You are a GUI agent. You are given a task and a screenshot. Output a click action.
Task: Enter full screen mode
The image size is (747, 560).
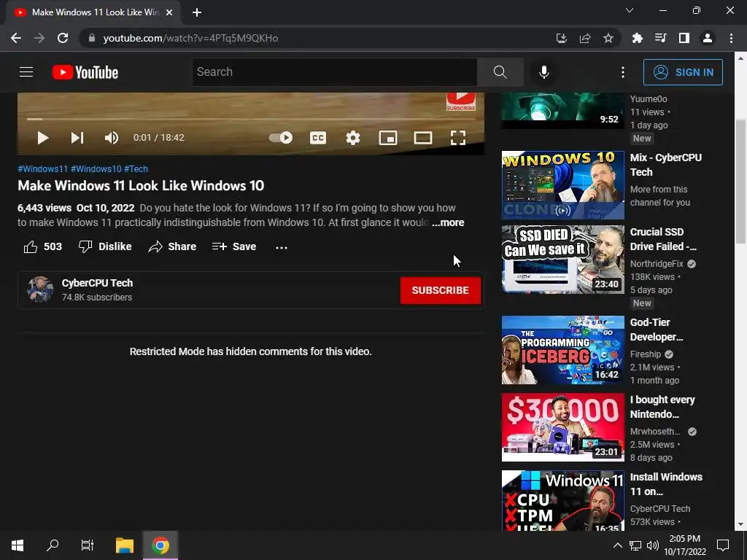click(x=458, y=138)
